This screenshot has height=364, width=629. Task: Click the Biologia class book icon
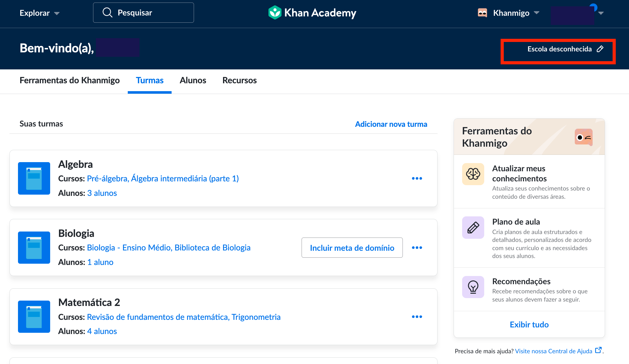(x=34, y=248)
